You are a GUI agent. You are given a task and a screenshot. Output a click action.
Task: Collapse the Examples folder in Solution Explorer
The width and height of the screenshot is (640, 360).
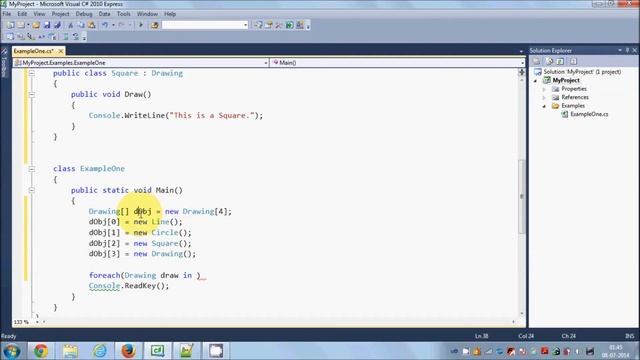[x=544, y=106]
